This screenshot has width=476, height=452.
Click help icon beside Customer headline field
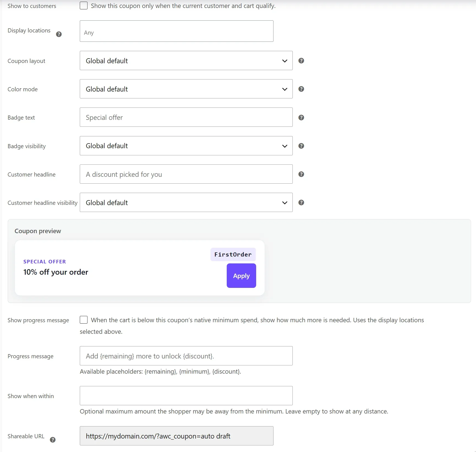pos(301,174)
